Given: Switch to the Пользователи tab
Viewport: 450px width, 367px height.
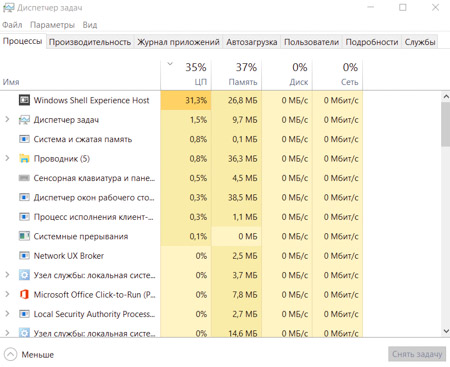Looking at the screenshot, I should point(311,42).
